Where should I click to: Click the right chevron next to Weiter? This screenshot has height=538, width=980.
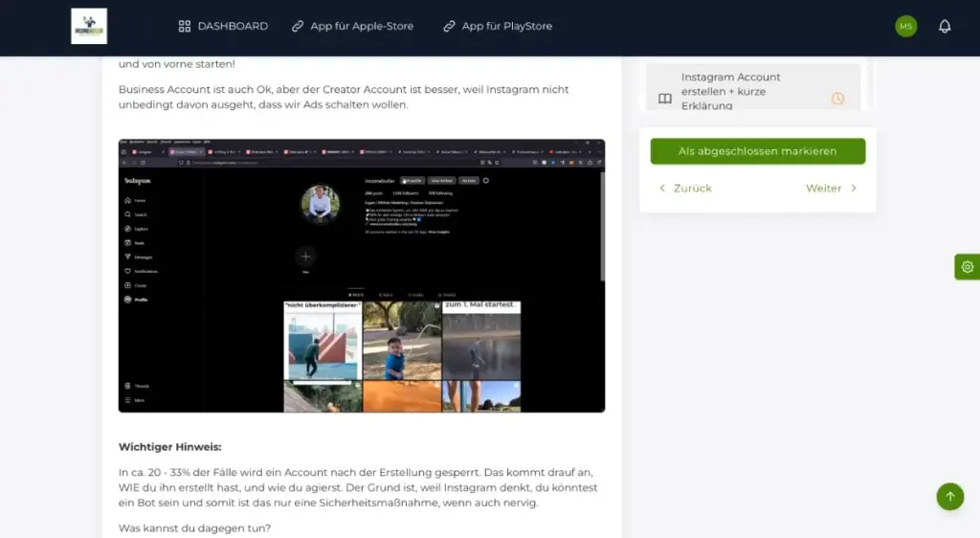(854, 189)
